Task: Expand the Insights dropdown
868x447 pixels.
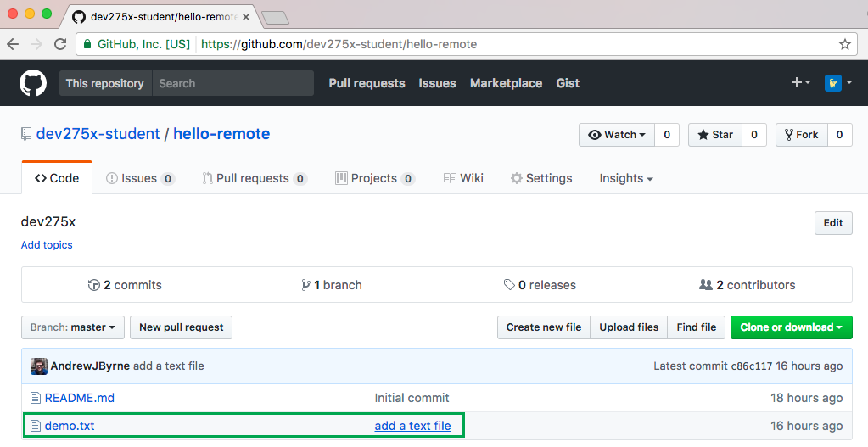Action: [x=626, y=178]
